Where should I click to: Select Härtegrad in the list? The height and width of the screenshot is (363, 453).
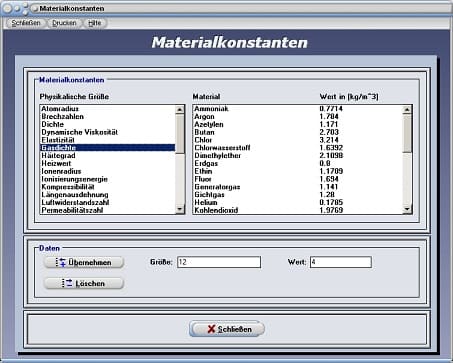point(108,156)
